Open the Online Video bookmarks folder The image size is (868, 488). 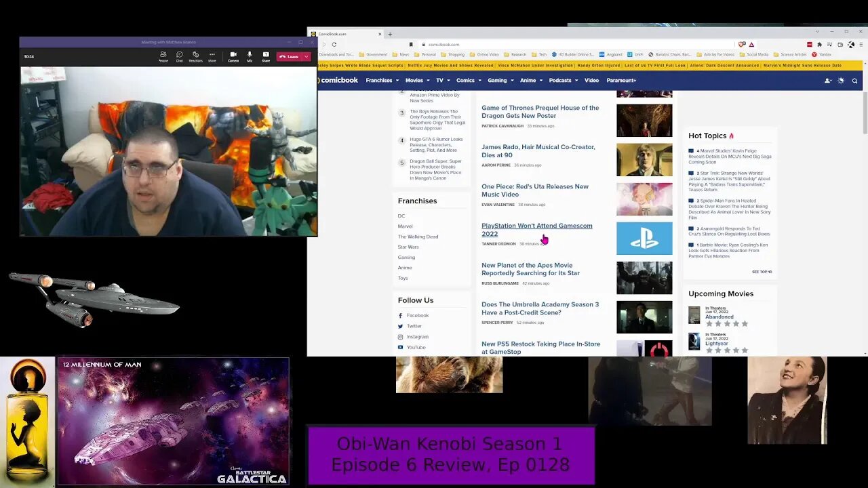pyautogui.click(x=484, y=54)
